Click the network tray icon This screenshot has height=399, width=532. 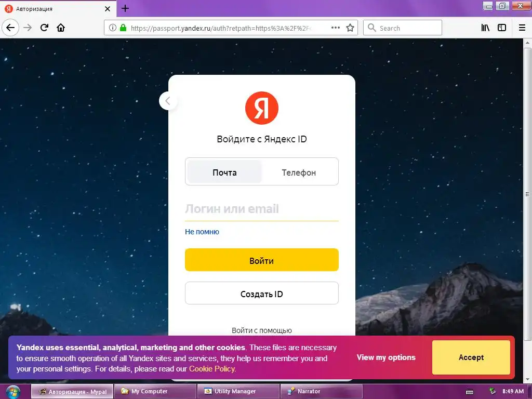click(x=493, y=391)
